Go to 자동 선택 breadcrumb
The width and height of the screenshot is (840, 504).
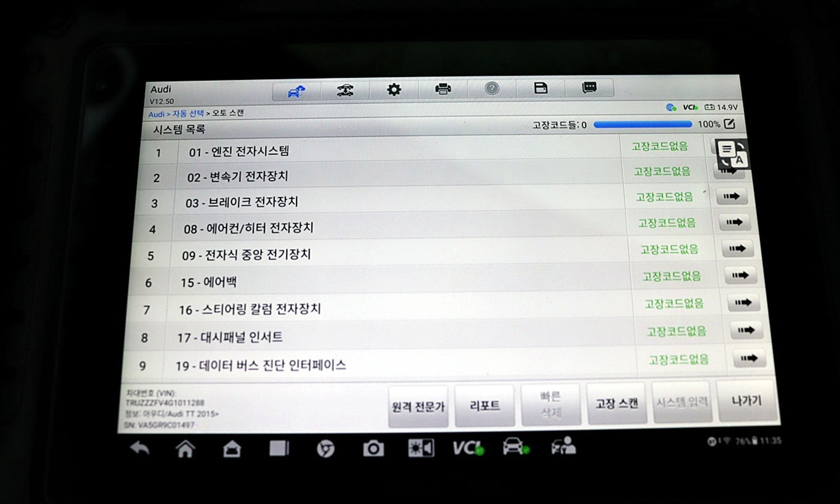(x=188, y=114)
